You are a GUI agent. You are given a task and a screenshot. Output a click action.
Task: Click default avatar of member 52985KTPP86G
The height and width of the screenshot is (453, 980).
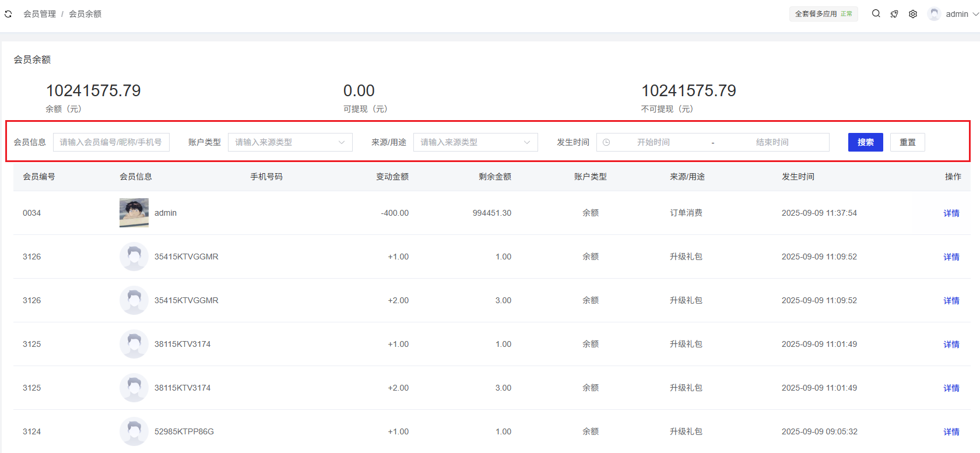click(134, 431)
